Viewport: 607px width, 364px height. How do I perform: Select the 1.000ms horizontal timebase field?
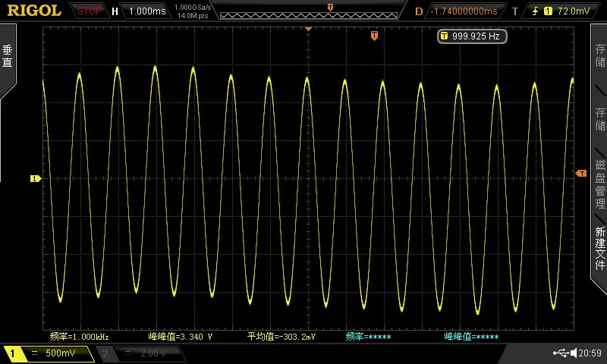pyautogui.click(x=147, y=11)
